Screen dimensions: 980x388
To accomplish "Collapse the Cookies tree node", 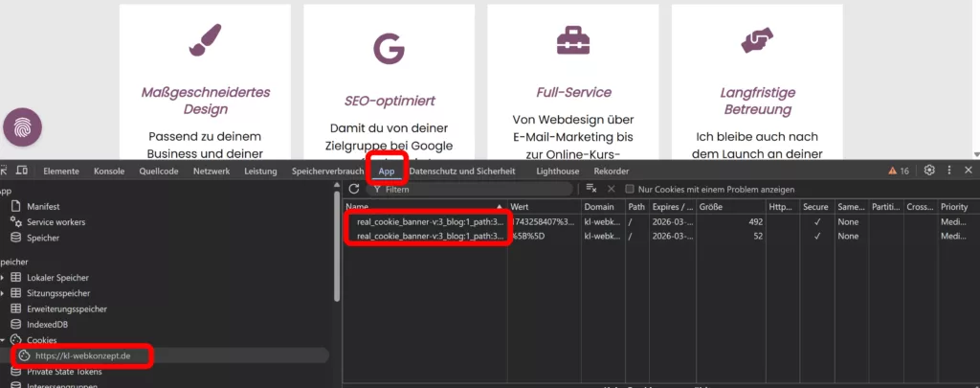I will (x=3, y=340).
